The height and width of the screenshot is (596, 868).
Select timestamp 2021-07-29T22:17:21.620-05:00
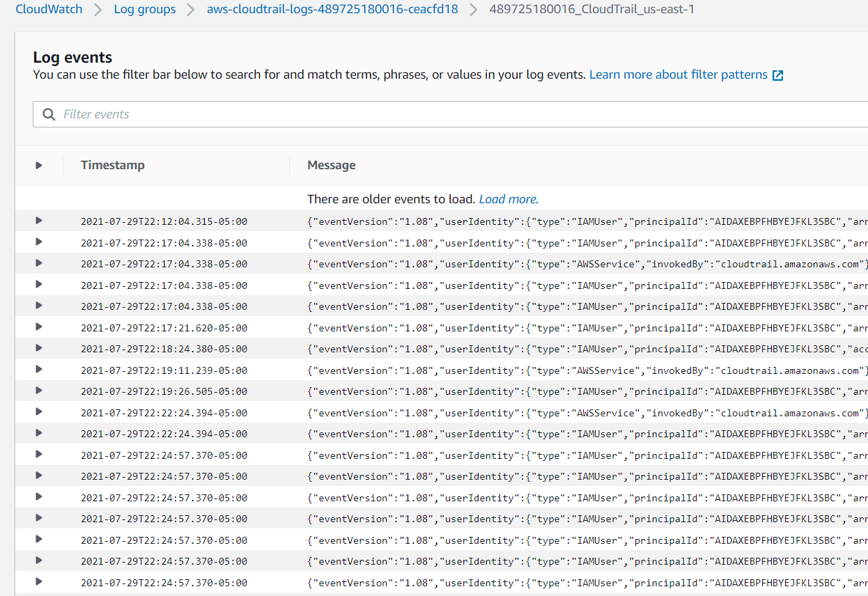pos(164,328)
